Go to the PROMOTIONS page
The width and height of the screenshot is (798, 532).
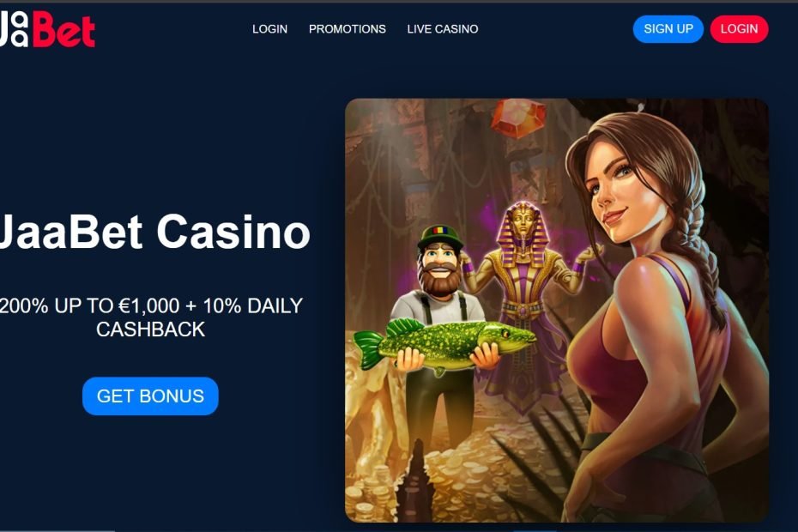click(x=348, y=29)
